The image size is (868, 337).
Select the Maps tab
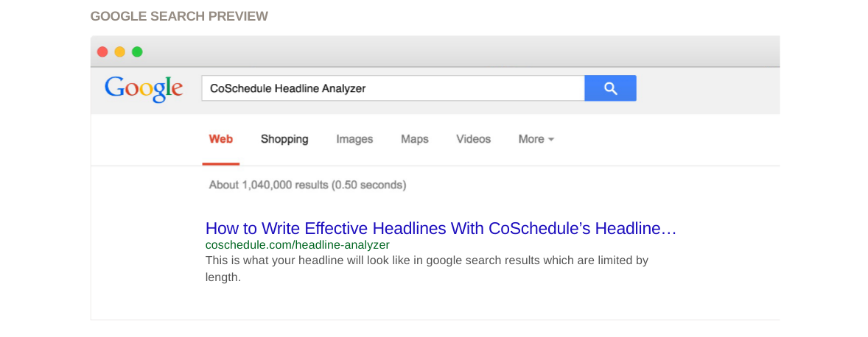[415, 139]
